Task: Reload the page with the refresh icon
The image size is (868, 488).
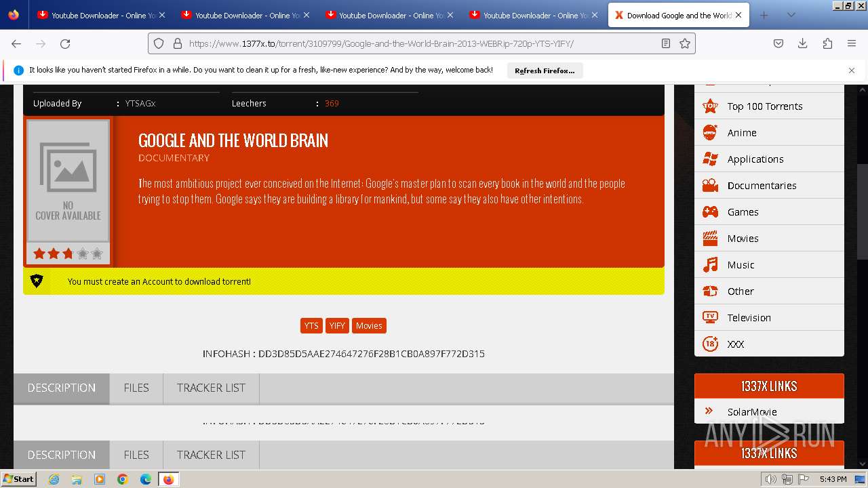Action: coord(65,43)
